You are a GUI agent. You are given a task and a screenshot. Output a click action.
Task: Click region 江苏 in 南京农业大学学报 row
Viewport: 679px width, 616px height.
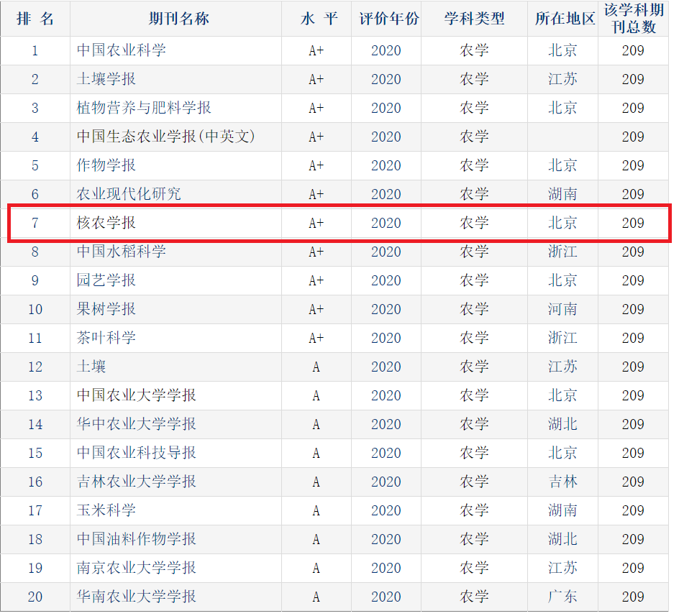pyautogui.click(x=562, y=568)
